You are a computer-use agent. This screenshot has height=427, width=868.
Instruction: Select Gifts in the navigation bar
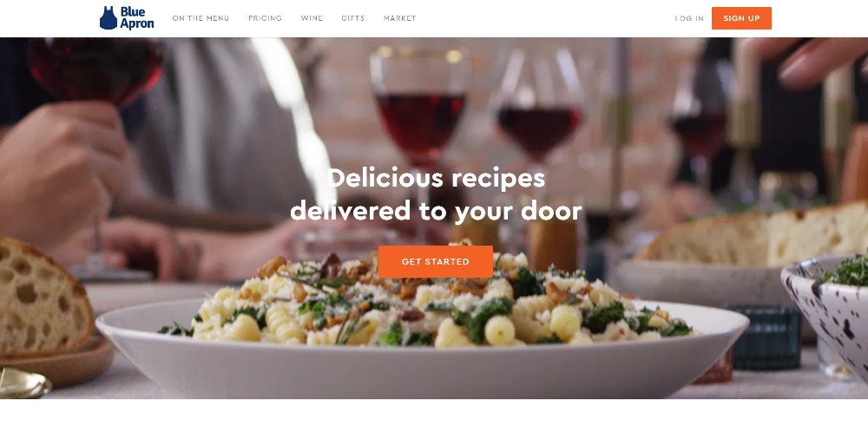(353, 18)
